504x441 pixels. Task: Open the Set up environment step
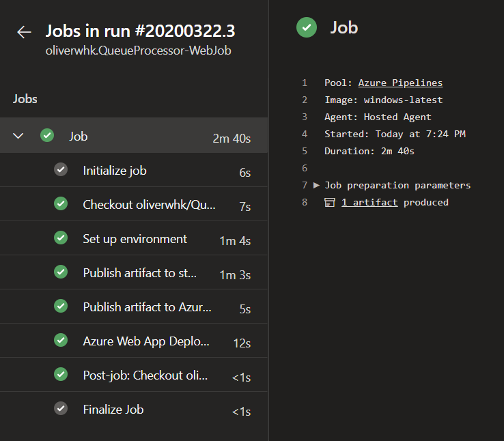click(134, 238)
